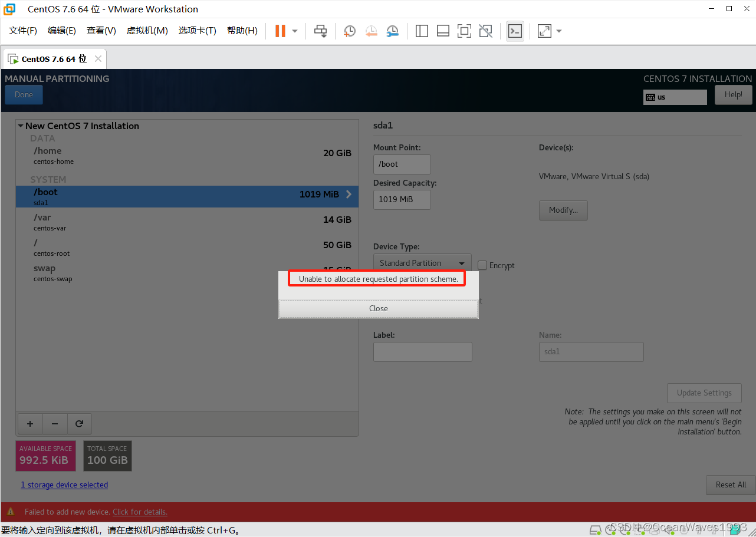756x537 pixels.
Task: Maximize the VMware Workstation window
Action: [729, 9]
